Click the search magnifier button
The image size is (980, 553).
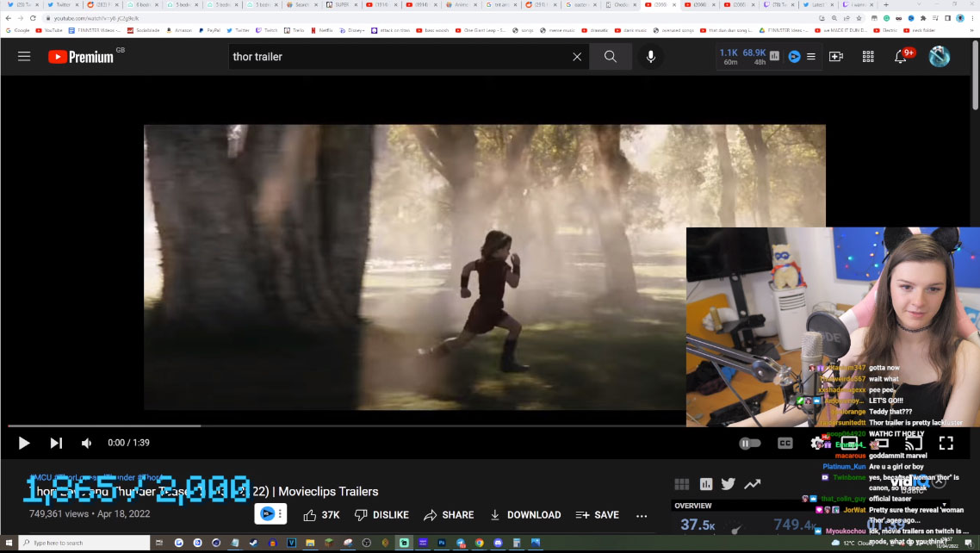tap(610, 57)
